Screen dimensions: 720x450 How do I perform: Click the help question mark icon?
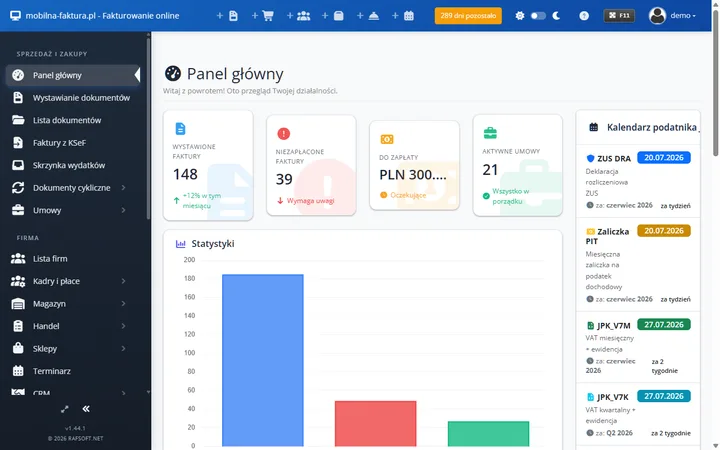(584, 16)
